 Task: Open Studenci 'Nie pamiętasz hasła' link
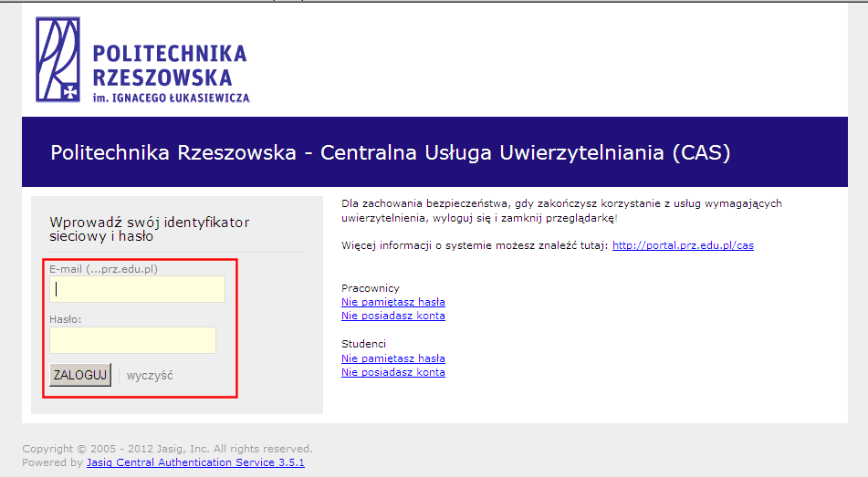pos(393,358)
